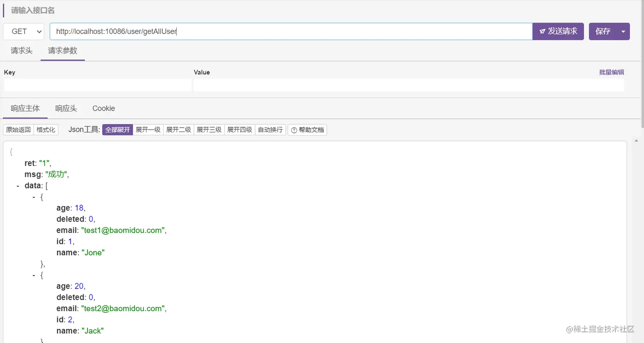Collapse the object containing Jone
The height and width of the screenshot is (343, 644).
34,197
